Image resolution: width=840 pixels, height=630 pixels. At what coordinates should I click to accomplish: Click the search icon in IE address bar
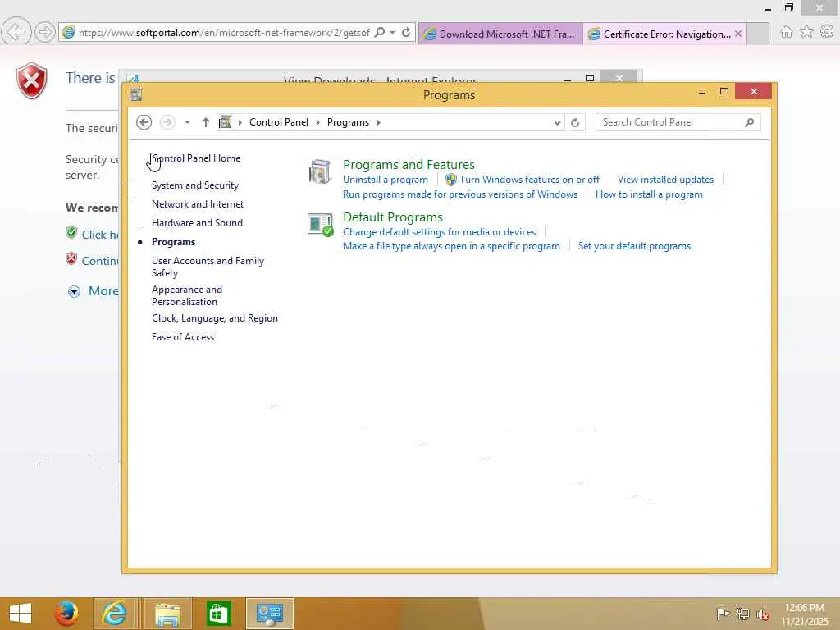[379, 32]
